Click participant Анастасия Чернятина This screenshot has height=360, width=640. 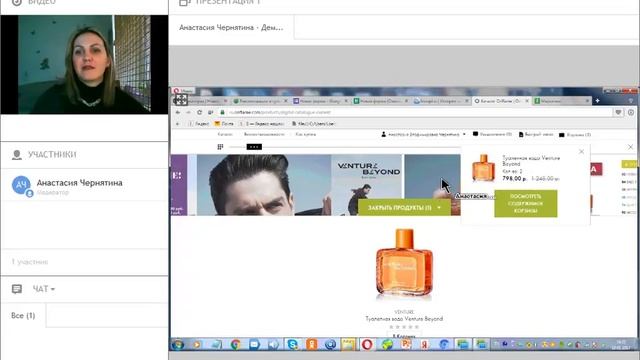80,183
